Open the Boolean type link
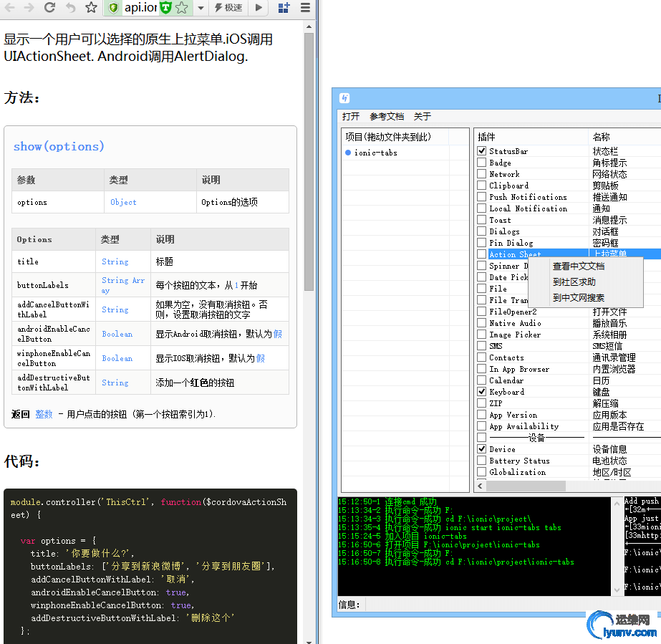Image resolution: width=661 pixels, height=644 pixels. coord(116,334)
